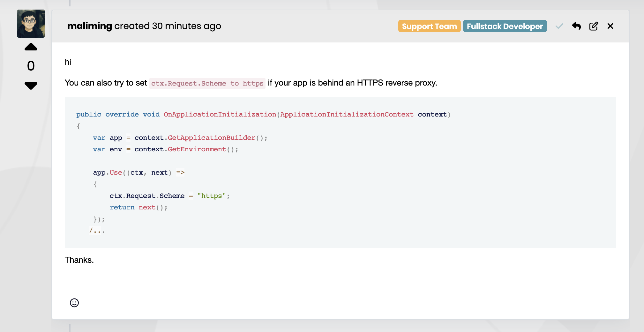
Task: Click the "https" string in the code block
Action: (212, 196)
